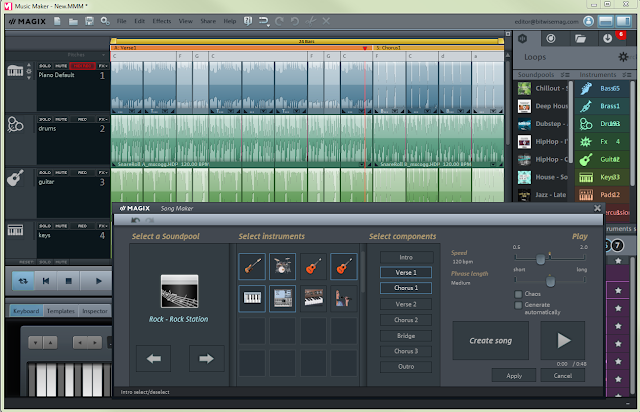Image resolution: width=640 pixels, height=412 pixels.
Task: Click the next soundpool right arrow
Action: coord(206,357)
